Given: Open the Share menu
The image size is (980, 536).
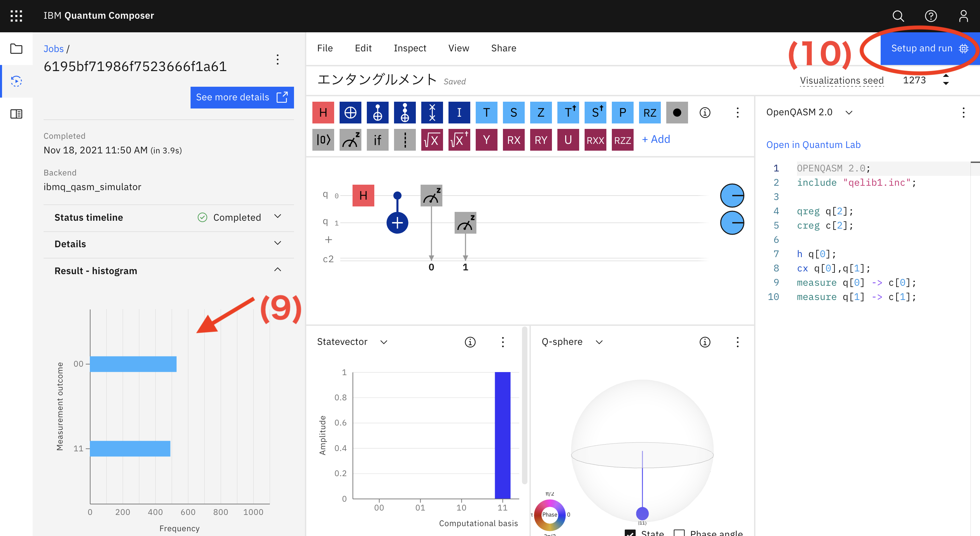Looking at the screenshot, I should coord(503,48).
